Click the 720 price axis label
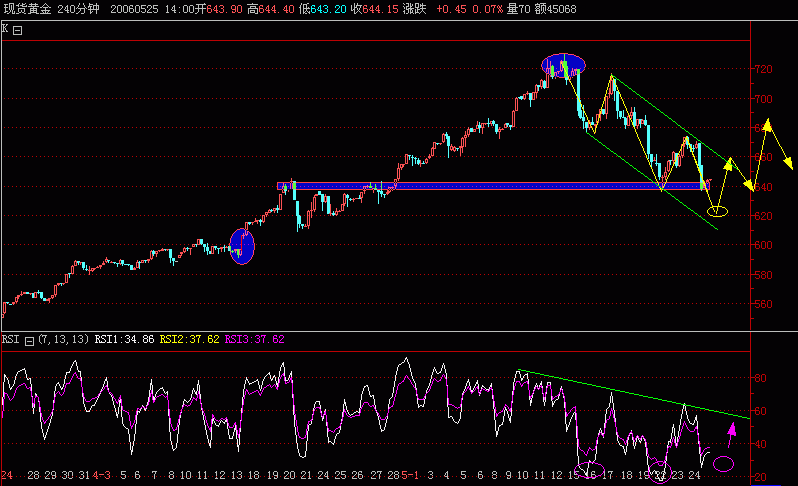The width and height of the screenshot is (798, 486). pyautogui.click(x=763, y=69)
